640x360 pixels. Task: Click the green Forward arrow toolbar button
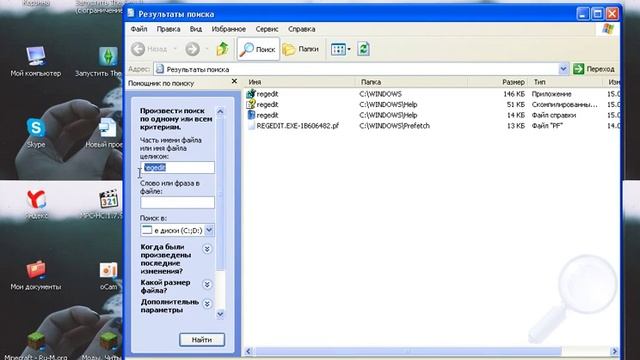click(192, 49)
